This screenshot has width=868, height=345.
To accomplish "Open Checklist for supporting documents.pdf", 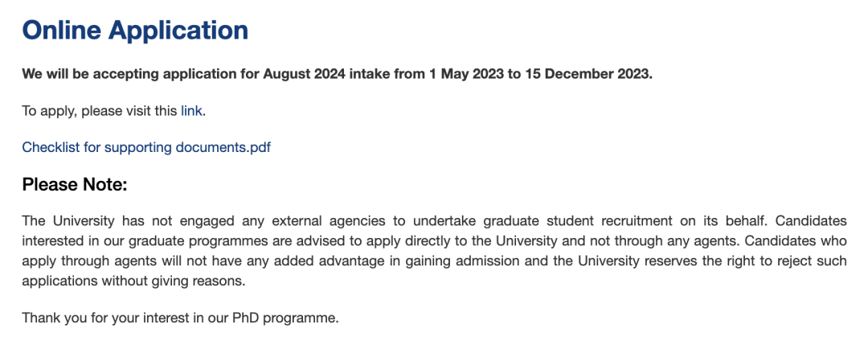I will click(x=146, y=147).
